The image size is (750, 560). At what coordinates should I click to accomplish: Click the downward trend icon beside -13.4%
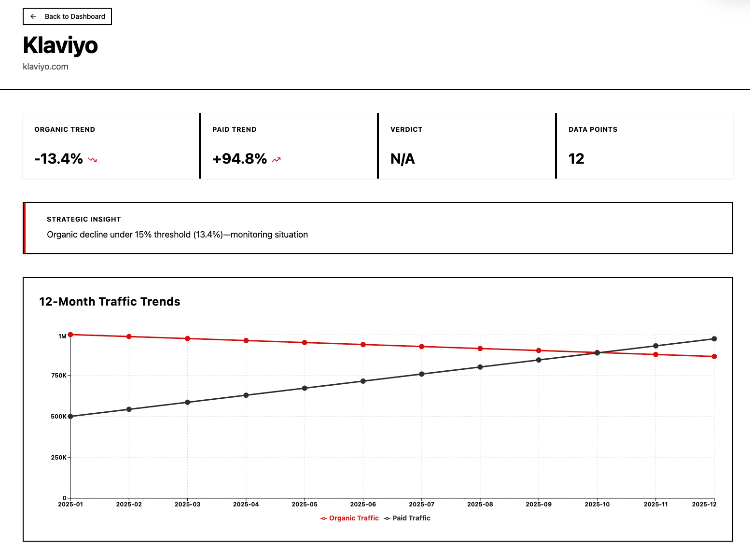pyautogui.click(x=93, y=160)
